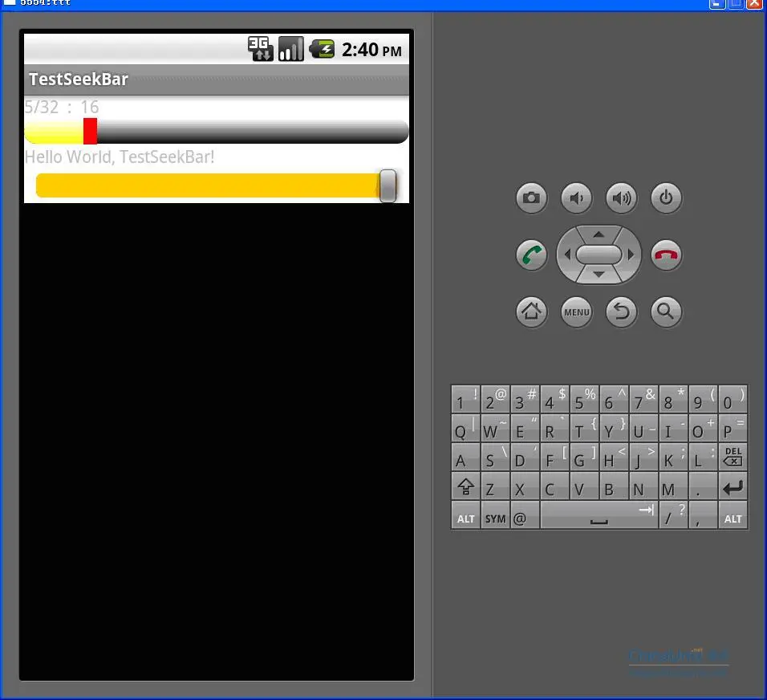767x700 pixels.
Task: Click the Enter return key
Action: click(x=733, y=486)
